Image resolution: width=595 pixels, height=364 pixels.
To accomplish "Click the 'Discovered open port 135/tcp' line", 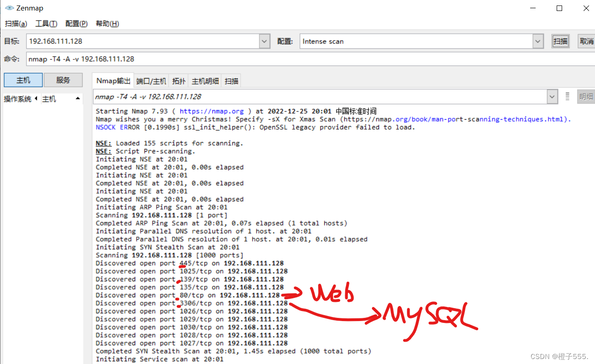I will tap(190, 287).
